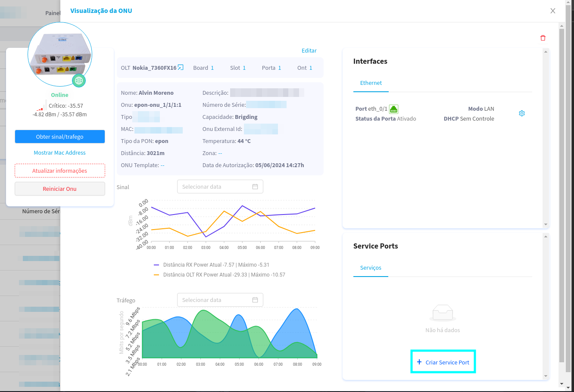Open port eth_0/1 settings gear
This screenshot has width=574, height=392.
[x=521, y=113]
